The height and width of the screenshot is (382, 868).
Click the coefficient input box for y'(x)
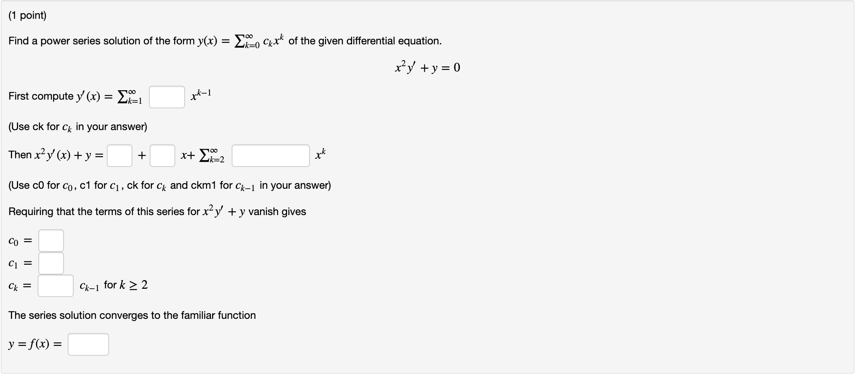pos(167,97)
